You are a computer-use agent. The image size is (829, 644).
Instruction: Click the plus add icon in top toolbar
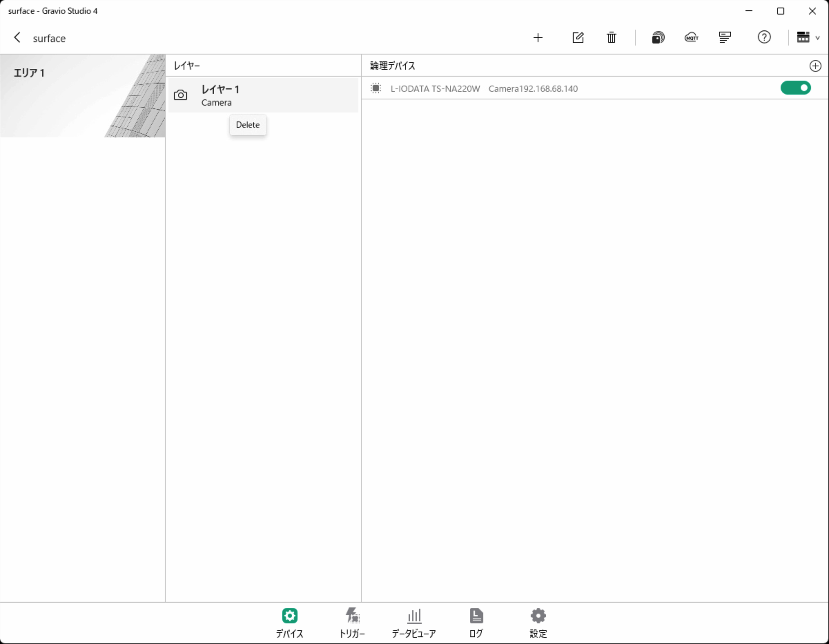coord(538,38)
